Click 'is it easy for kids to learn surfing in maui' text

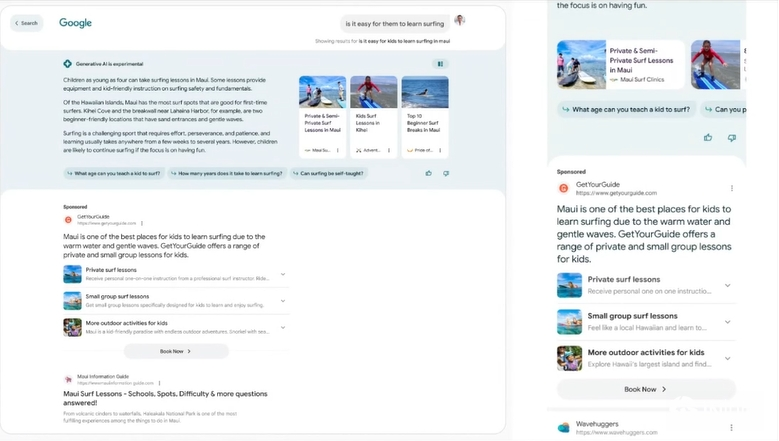tap(404, 41)
